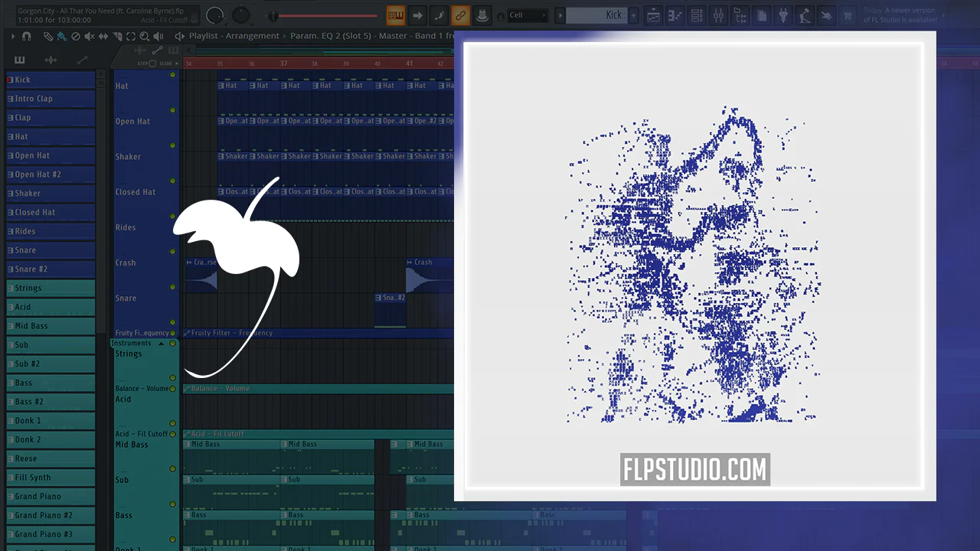This screenshot has height=551, width=980.
Task: Turn the right round knob before red slider
Action: coord(241,15)
